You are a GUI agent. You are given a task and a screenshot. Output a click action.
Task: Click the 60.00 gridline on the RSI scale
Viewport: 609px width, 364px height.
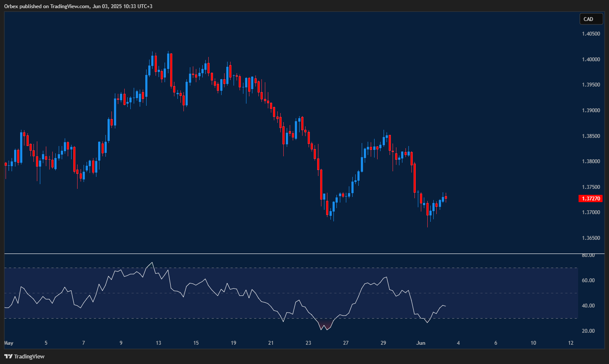(589, 280)
